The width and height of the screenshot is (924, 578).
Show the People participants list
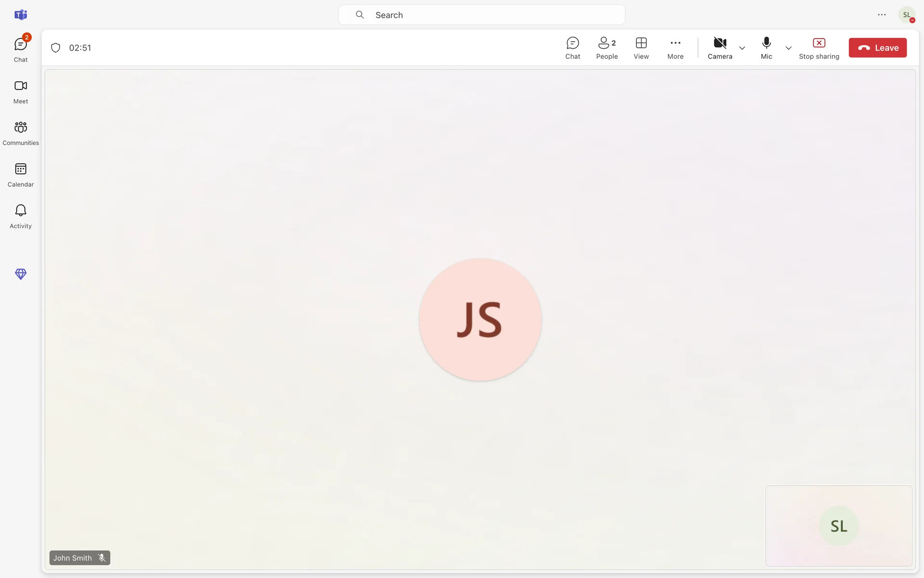click(x=607, y=48)
